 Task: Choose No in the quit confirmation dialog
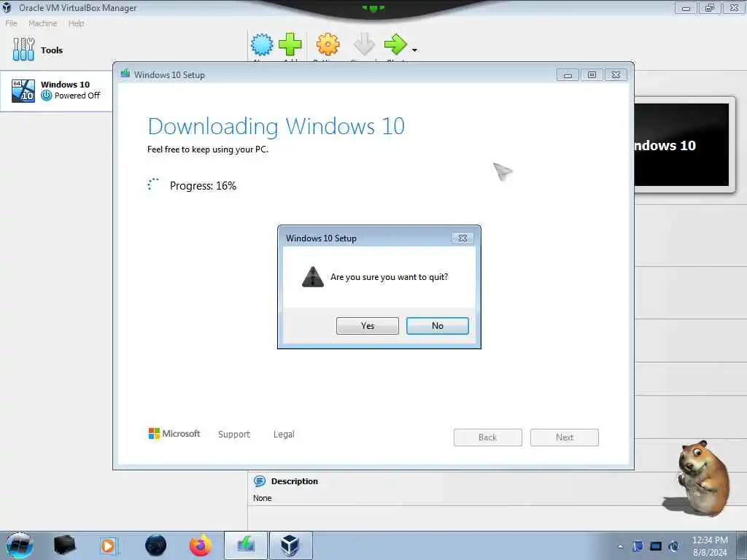click(438, 326)
